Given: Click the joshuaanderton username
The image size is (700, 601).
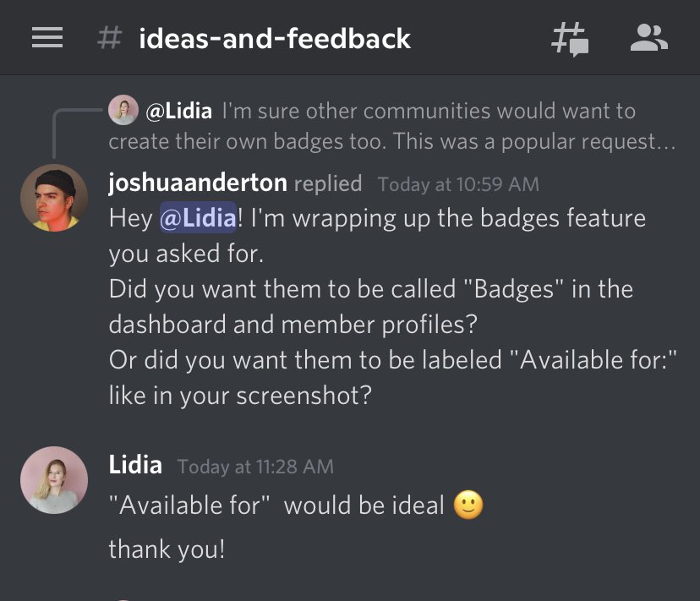Looking at the screenshot, I should point(198,183).
